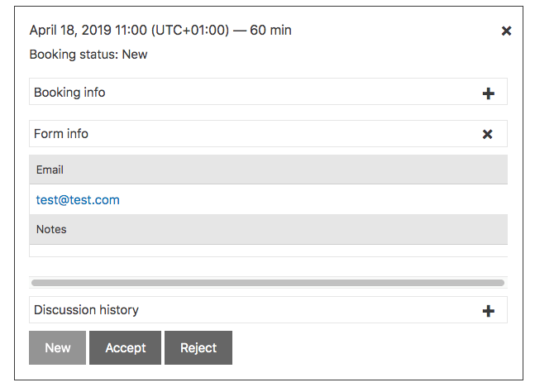
Task: Close the booking details dialog
Action: [506, 31]
